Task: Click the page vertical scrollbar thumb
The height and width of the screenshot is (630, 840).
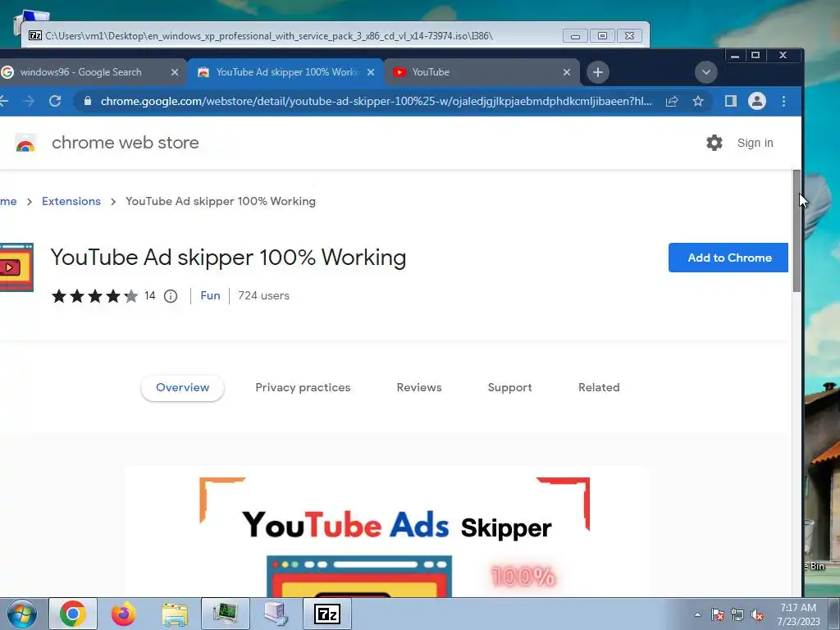Action: (797, 231)
